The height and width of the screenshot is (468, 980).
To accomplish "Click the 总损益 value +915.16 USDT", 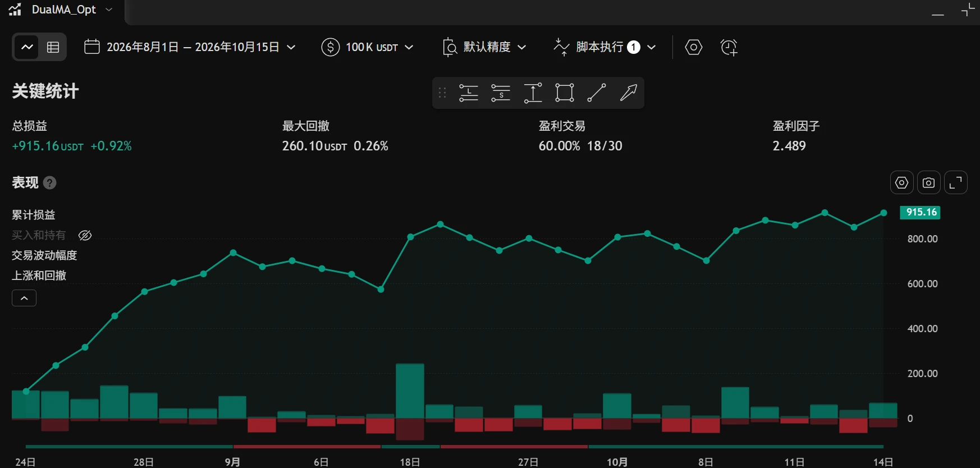I will pos(48,146).
